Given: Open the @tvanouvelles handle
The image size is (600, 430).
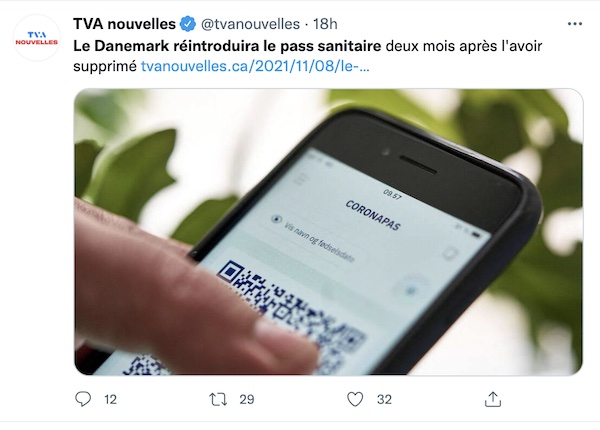Looking at the screenshot, I should click(250, 24).
